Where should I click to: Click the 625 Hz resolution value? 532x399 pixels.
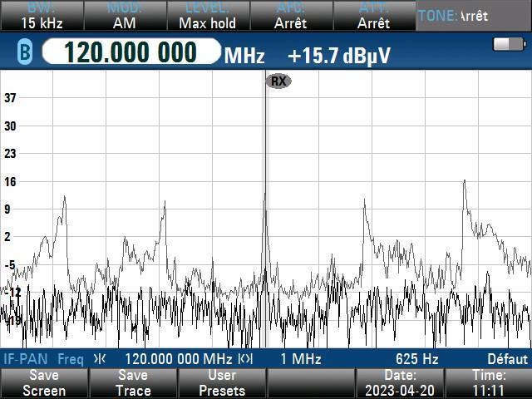[416, 359]
